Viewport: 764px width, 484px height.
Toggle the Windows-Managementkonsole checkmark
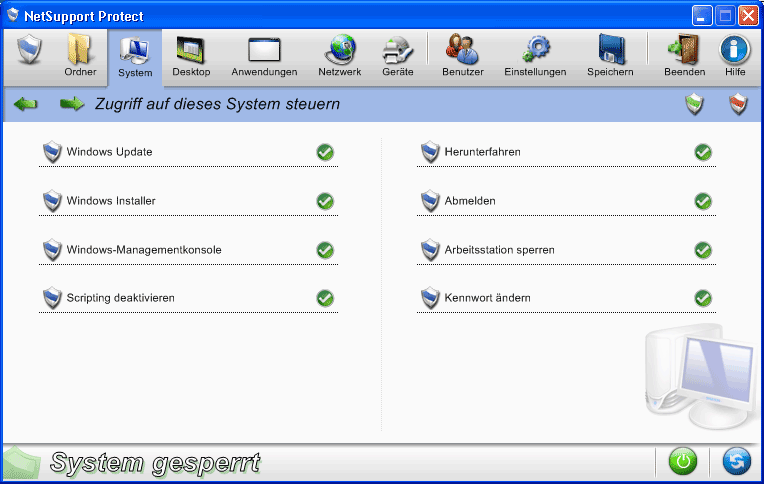tap(325, 250)
